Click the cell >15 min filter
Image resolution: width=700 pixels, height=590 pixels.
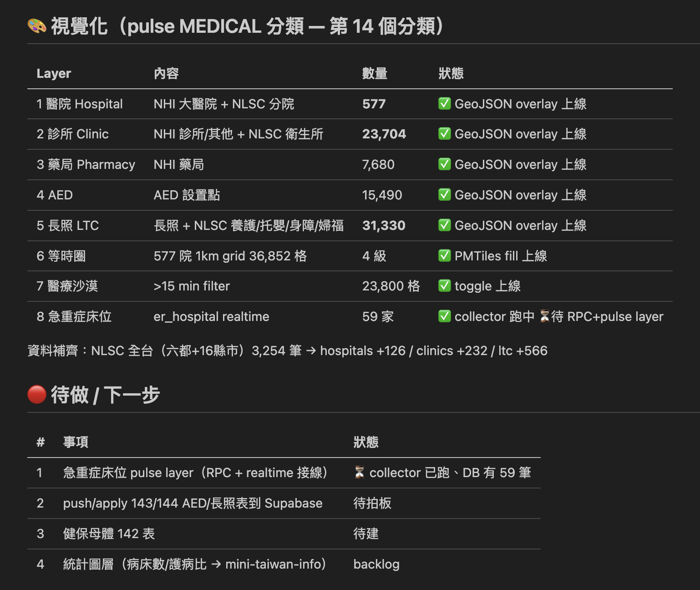pos(192,286)
